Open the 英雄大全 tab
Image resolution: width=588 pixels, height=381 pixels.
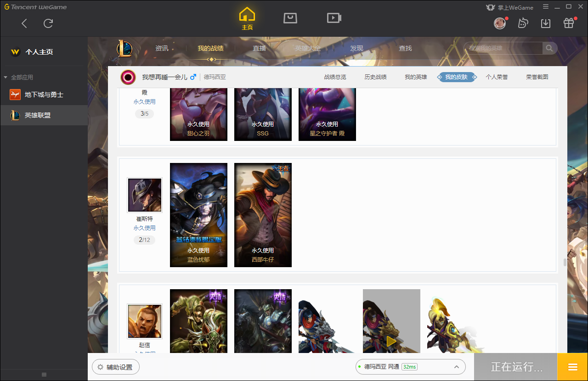[x=308, y=48]
